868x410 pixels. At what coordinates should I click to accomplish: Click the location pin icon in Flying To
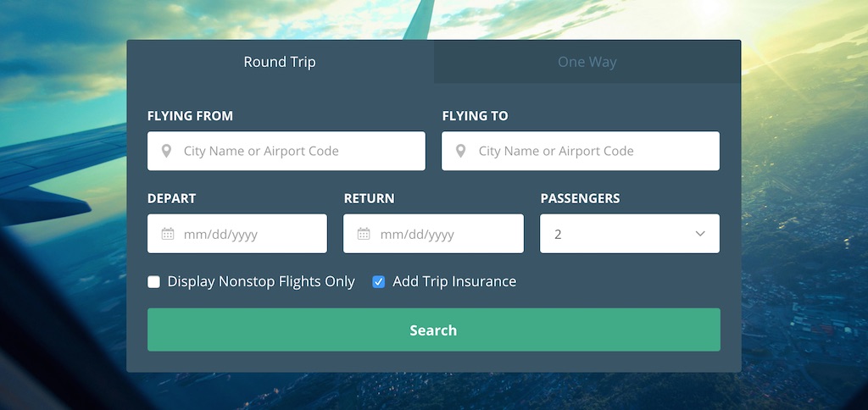[460, 151]
